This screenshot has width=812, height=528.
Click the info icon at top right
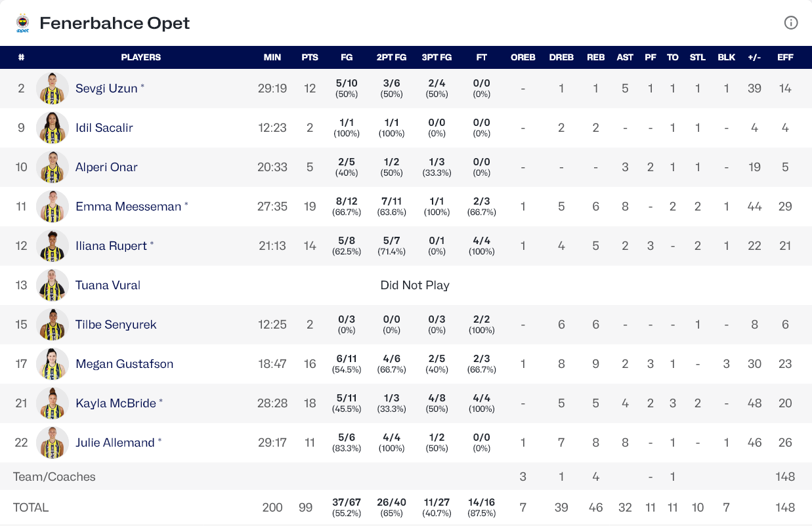[791, 23]
